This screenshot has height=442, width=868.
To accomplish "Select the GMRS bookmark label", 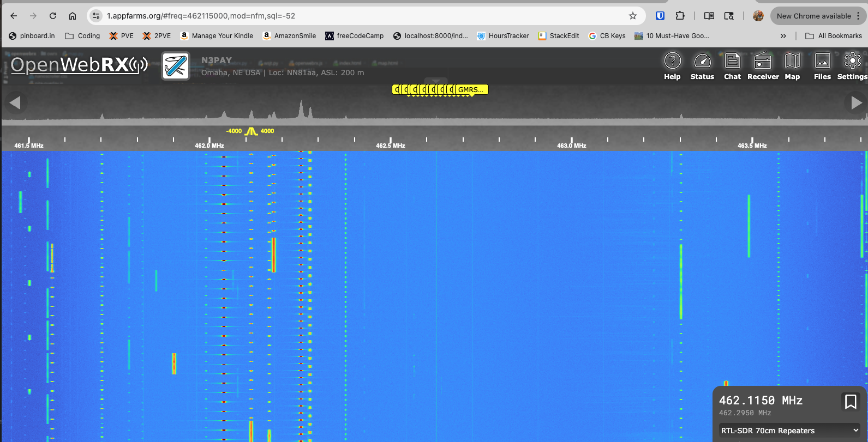I will (x=471, y=90).
